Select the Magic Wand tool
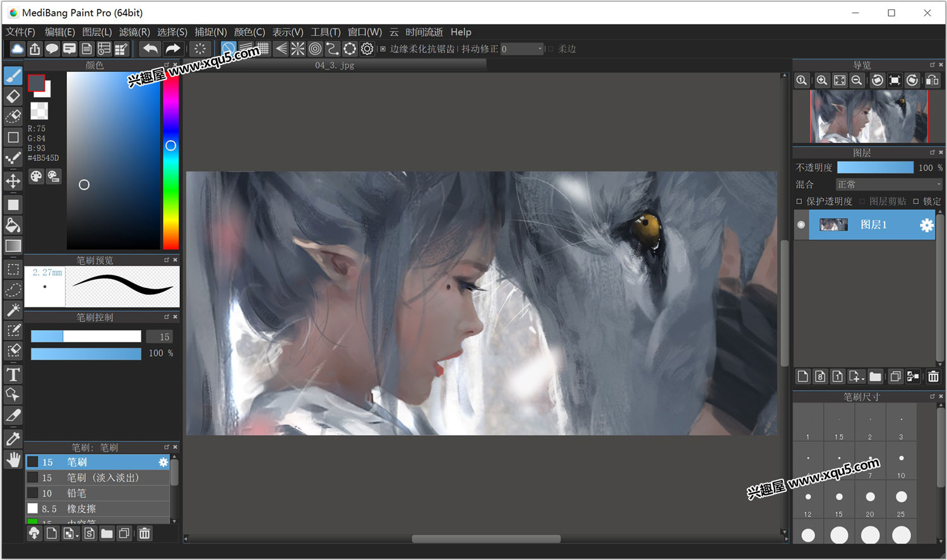This screenshot has width=947, height=560. click(13, 310)
